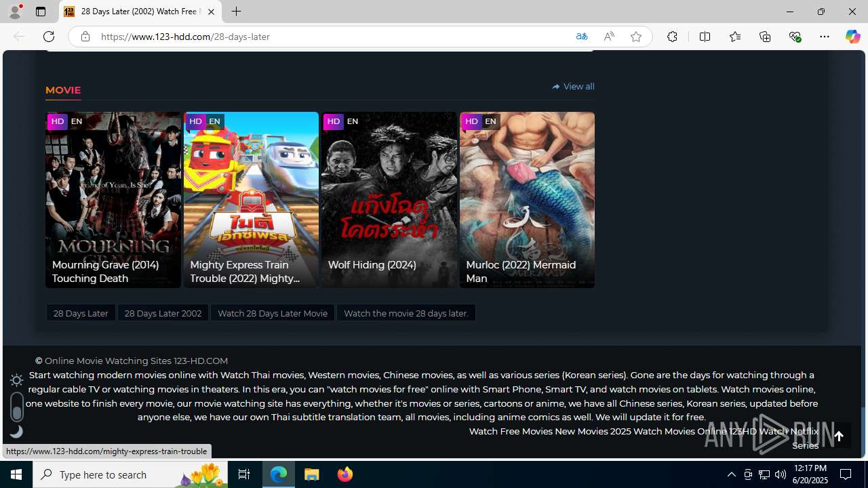
Task: Open Split screen view
Action: [705, 37]
